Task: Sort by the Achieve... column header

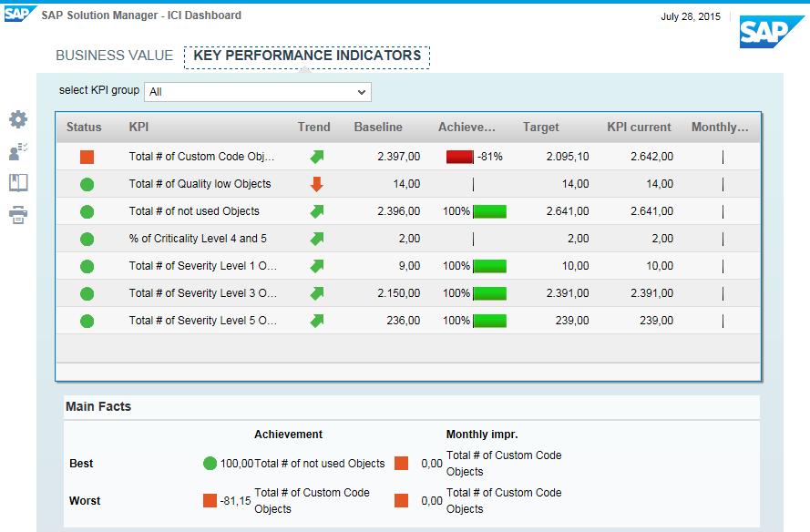Action: pyautogui.click(x=467, y=127)
